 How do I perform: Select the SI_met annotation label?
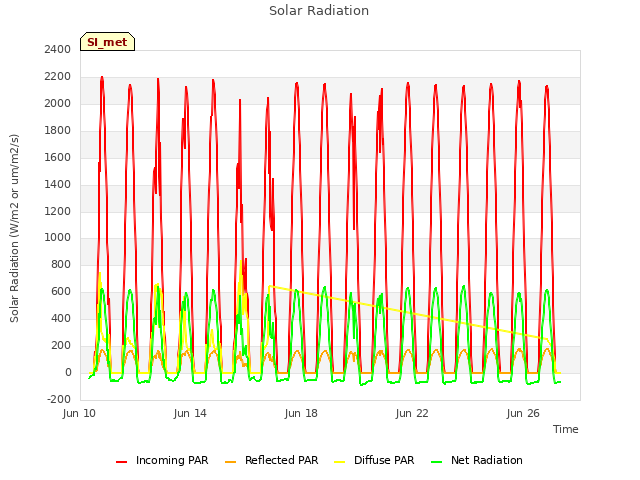tap(107, 42)
